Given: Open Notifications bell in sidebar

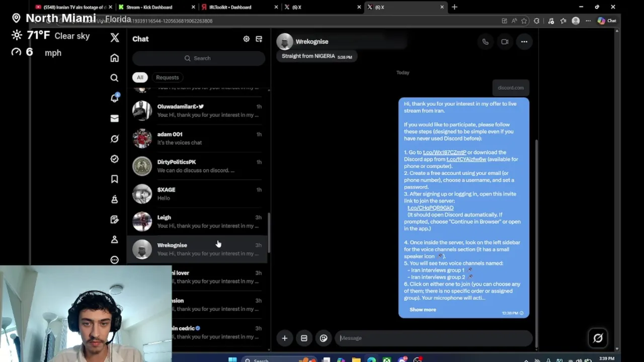Looking at the screenshot, I should click(x=115, y=98).
